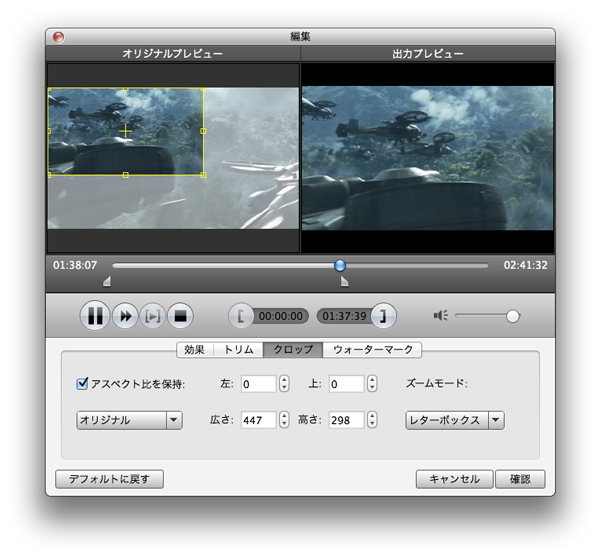Click the speaker volume icon
The image size is (600, 558).
[x=441, y=316]
